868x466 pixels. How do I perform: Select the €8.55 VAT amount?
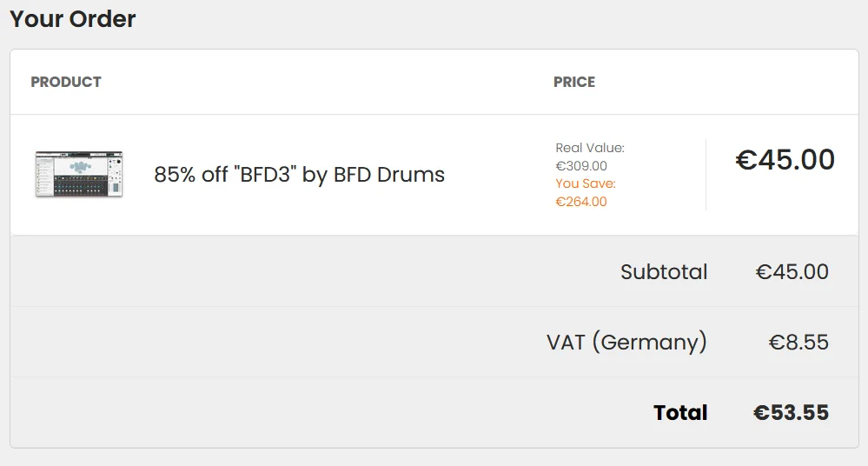798,342
